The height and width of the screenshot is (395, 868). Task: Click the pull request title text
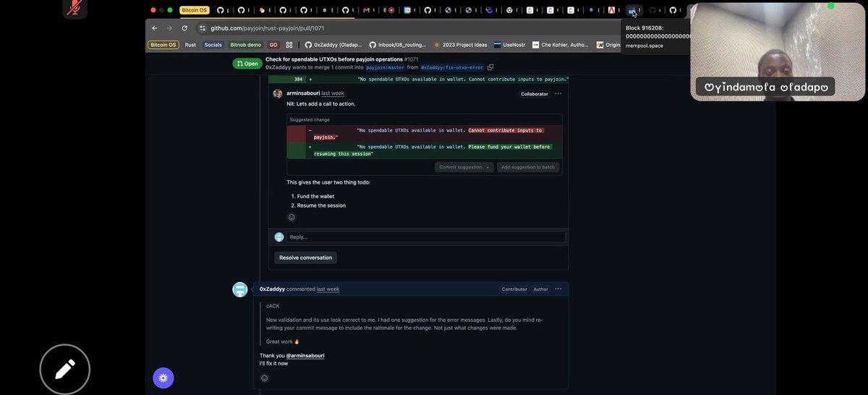[x=334, y=59]
